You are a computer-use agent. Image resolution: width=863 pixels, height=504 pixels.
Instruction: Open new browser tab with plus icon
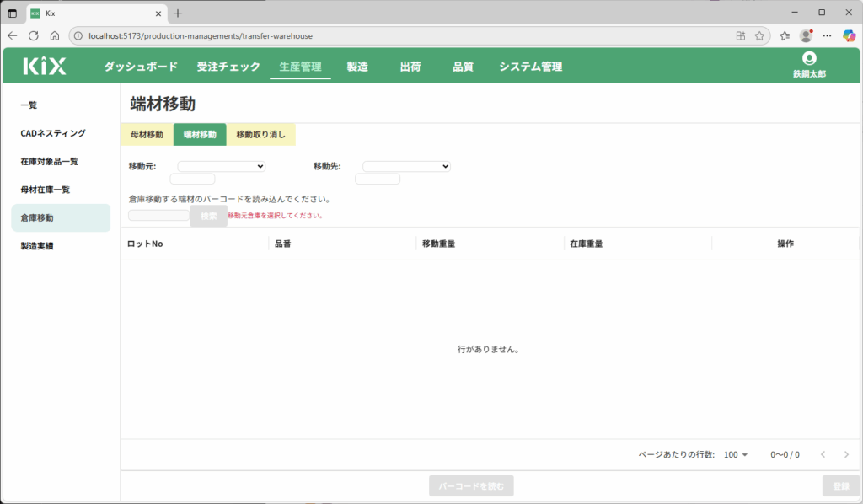(x=178, y=13)
